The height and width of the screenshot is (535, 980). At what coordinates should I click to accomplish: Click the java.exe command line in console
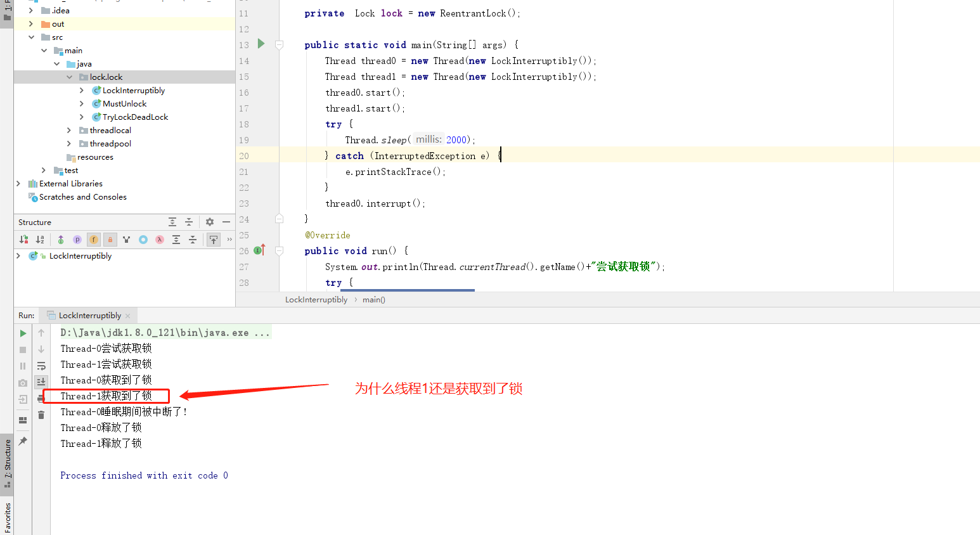click(165, 333)
